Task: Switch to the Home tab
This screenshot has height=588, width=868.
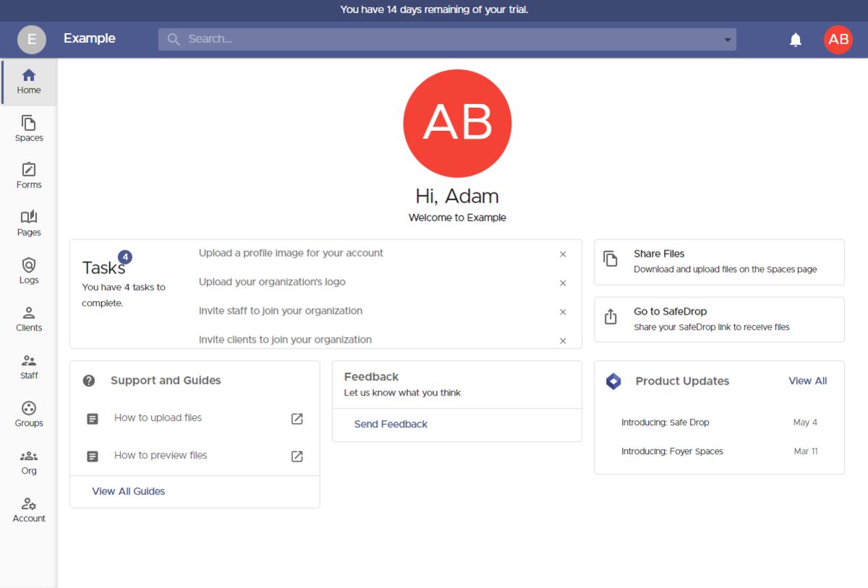Action: pos(28,81)
